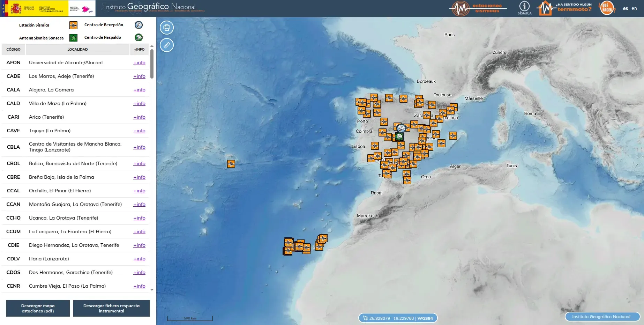This screenshot has height=325, width=644.
Task: Click the +INFO column header
Action: pyautogui.click(x=139, y=50)
